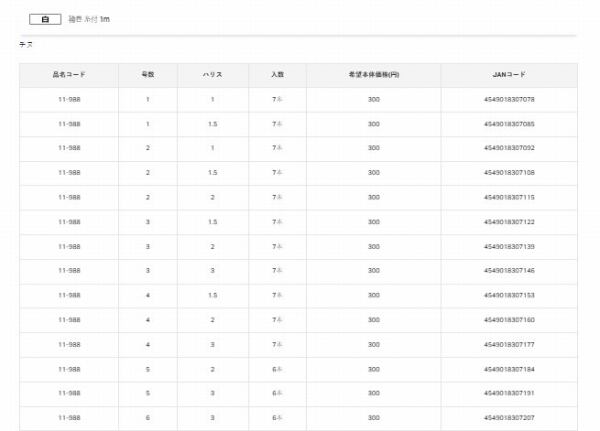Select JAN code 4549018307153
This screenshot has width=600, height=431.
click(509, 296)
